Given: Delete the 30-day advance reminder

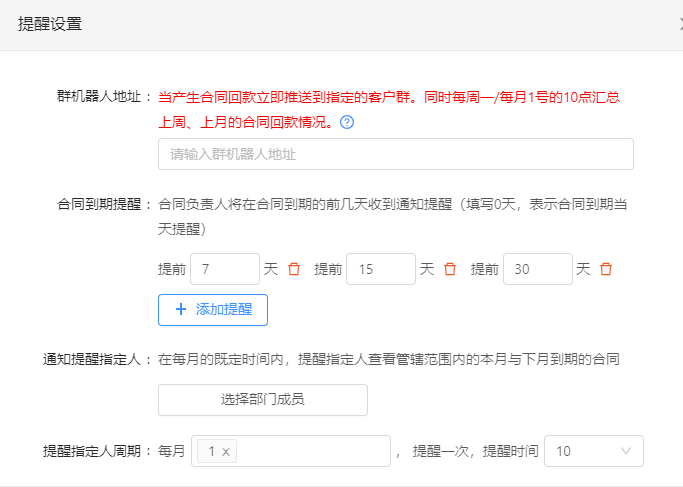Looking at the screenshot, I should (x=606, y=269).
